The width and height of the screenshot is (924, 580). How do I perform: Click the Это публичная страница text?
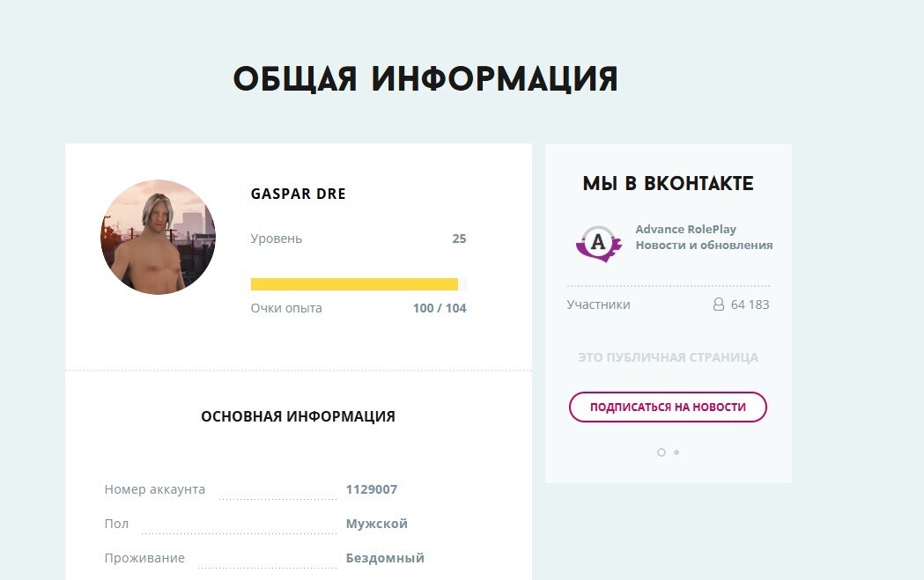pos(669,357)
